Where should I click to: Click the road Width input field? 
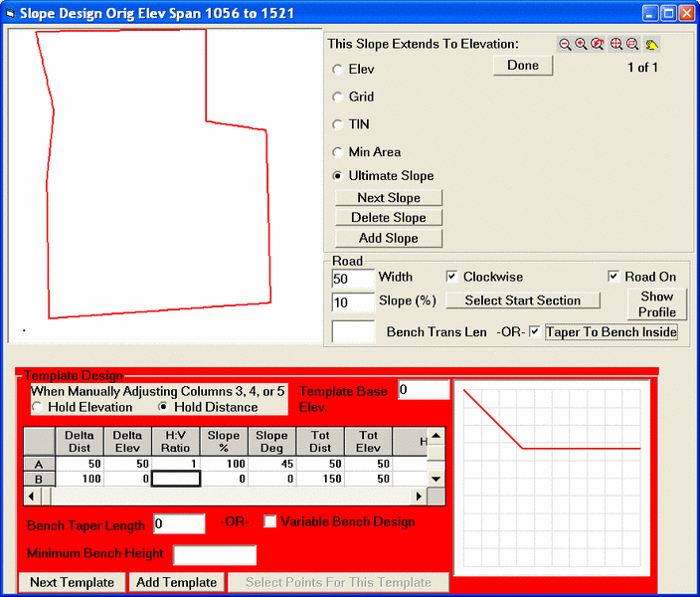(x=353, y=279)
